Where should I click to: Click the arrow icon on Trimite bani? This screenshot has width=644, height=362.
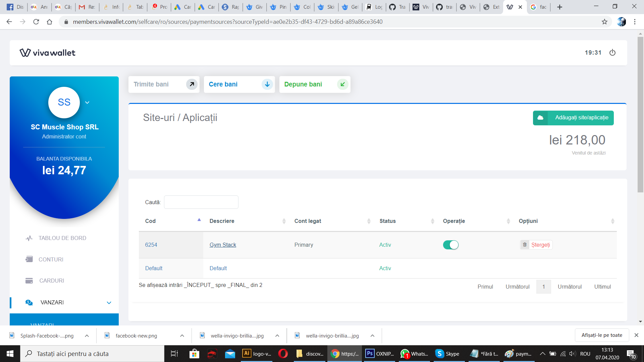coord(192,84)
